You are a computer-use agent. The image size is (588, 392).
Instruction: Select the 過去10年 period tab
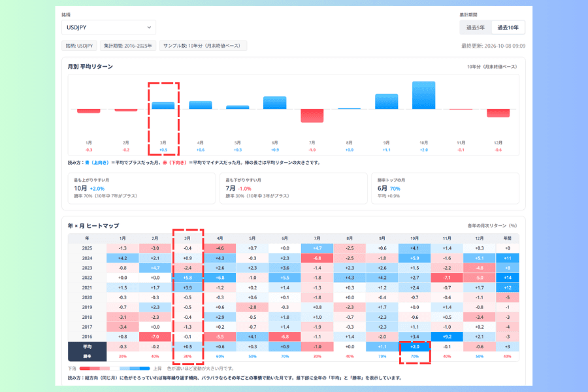(508, 27)
